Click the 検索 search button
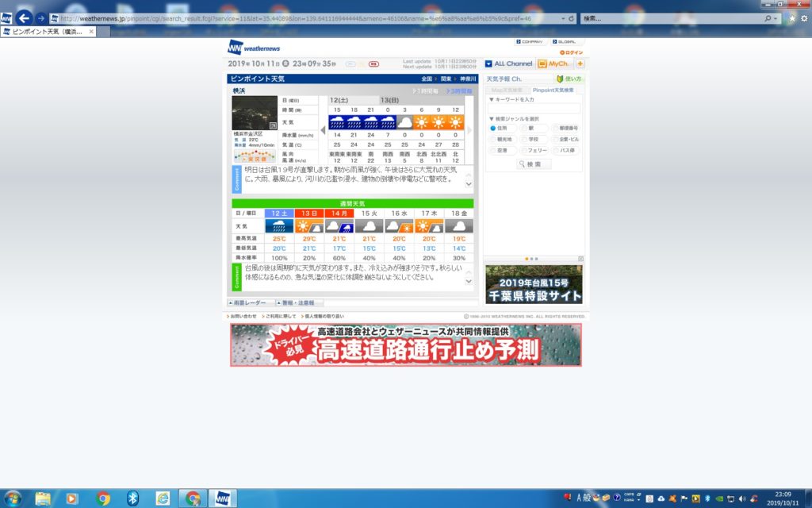The image size is (812, 508). pyautogui.click(x=533, y=164)
